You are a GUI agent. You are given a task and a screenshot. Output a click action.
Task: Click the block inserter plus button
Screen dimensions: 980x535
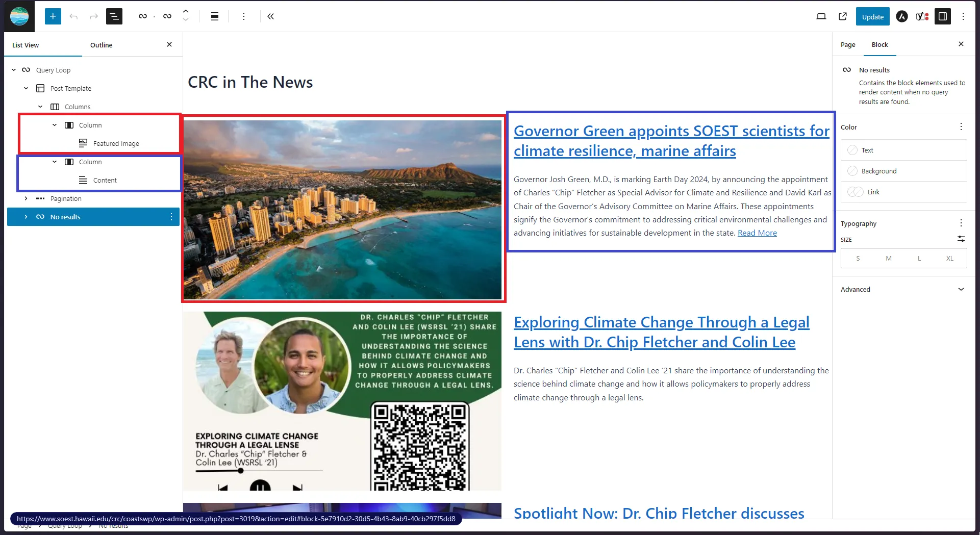click(x=53, y=16)
